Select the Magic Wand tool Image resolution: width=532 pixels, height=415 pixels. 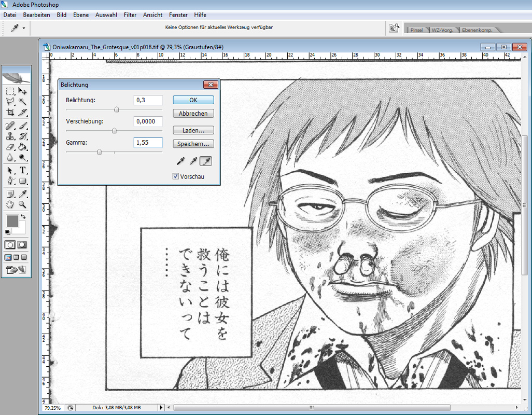(x=22, y=102)
